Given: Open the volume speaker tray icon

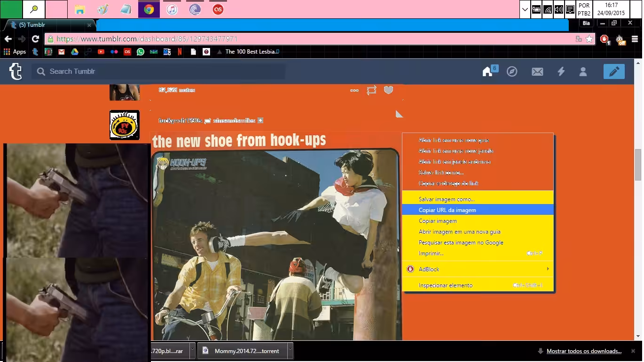Looking at the screenshot, I should tap(559, 9).
